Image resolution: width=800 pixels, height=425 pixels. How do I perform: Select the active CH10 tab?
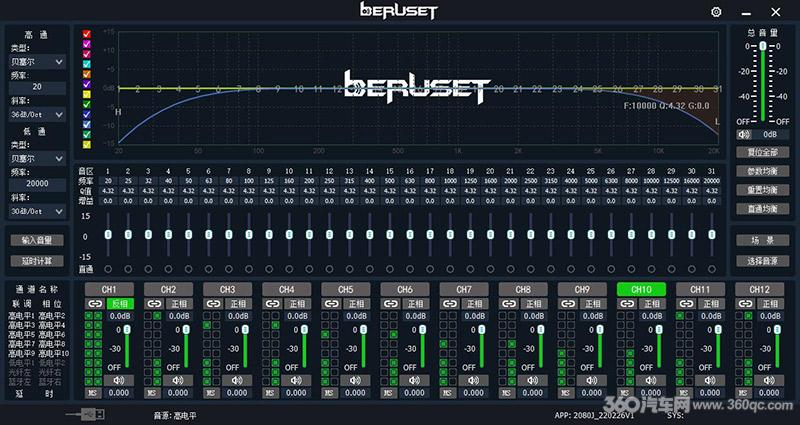(x=641, y=289)
